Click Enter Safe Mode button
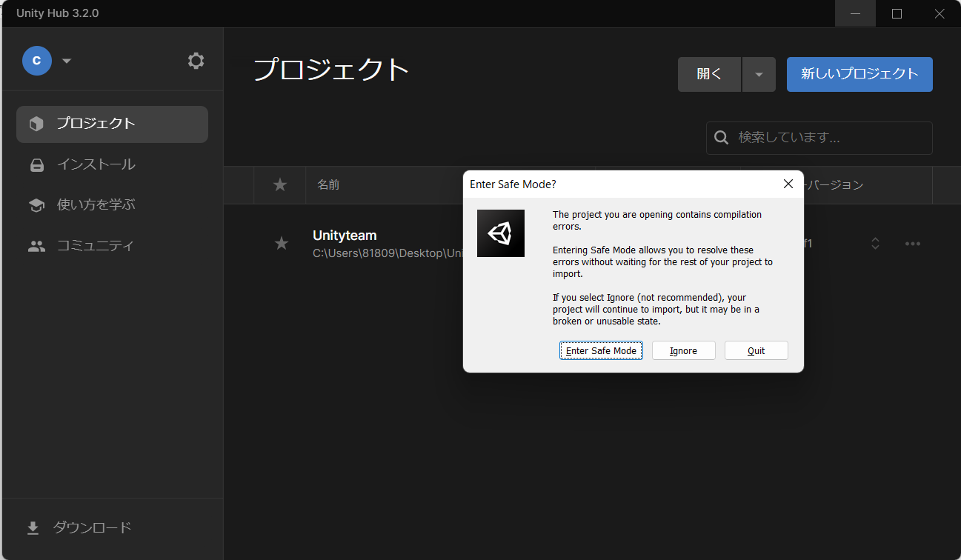The image size is (961, 560). 601,350
